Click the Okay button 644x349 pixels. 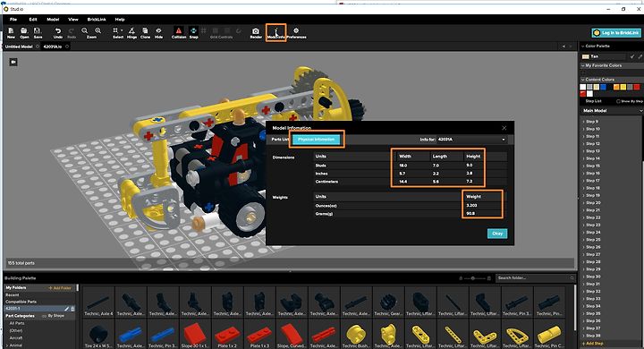click(x=497, y=234)
